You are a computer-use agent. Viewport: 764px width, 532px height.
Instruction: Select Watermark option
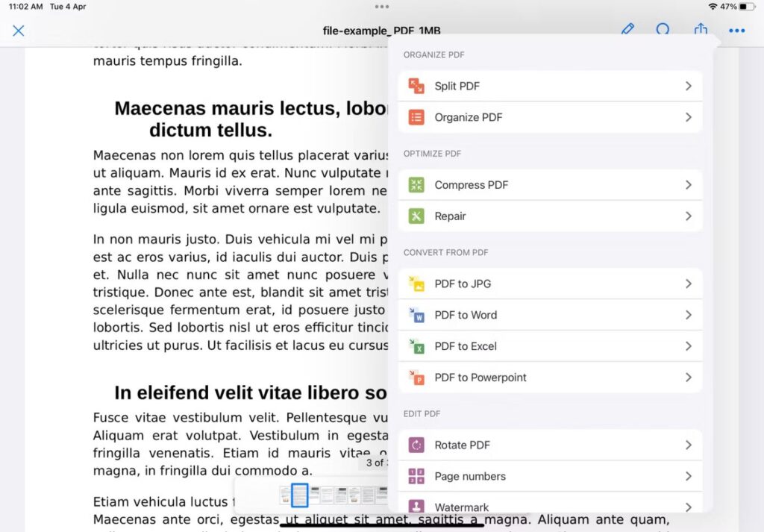[550, 503]
